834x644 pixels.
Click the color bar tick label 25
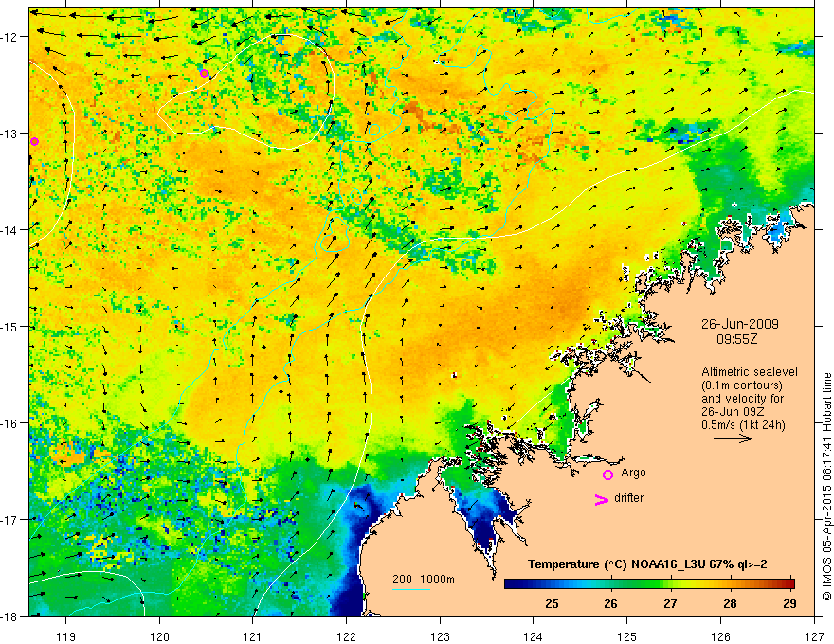pyautogui.click(x=552, y=603)
